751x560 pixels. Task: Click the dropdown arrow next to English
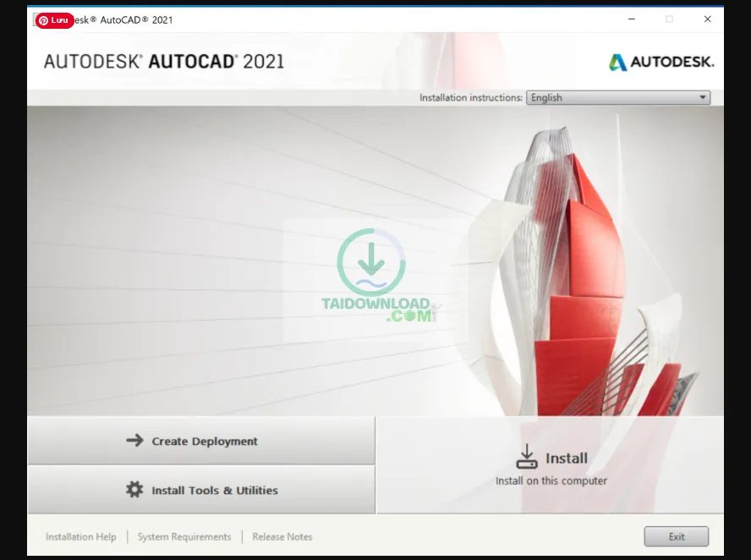point(702,97)
